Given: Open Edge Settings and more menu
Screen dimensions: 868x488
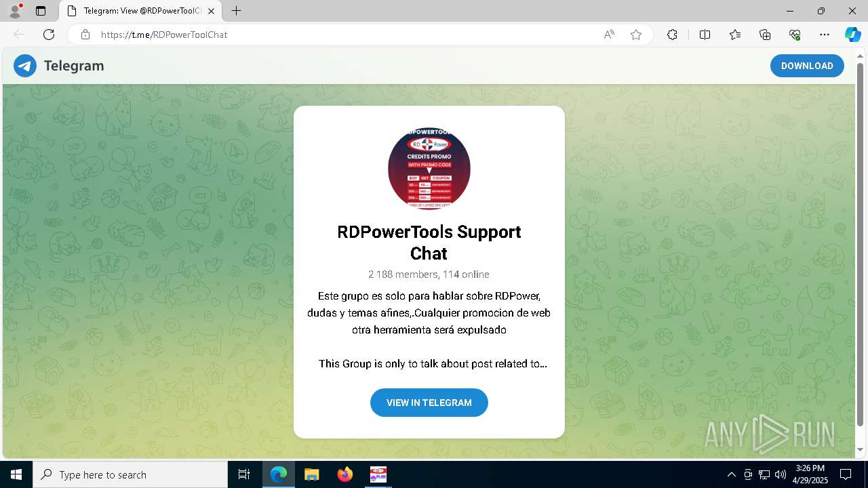Looking at the screenshot, I should (825, 35).
